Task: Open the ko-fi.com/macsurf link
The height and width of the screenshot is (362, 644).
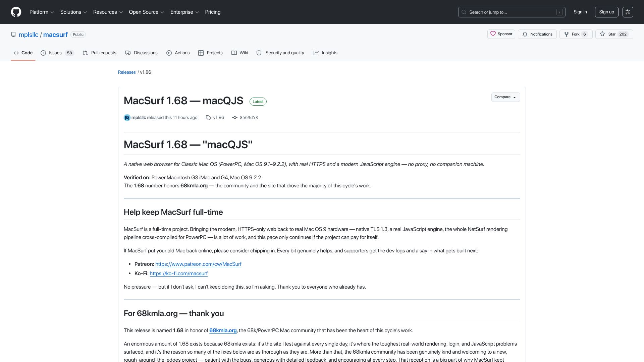Action: 178,274
